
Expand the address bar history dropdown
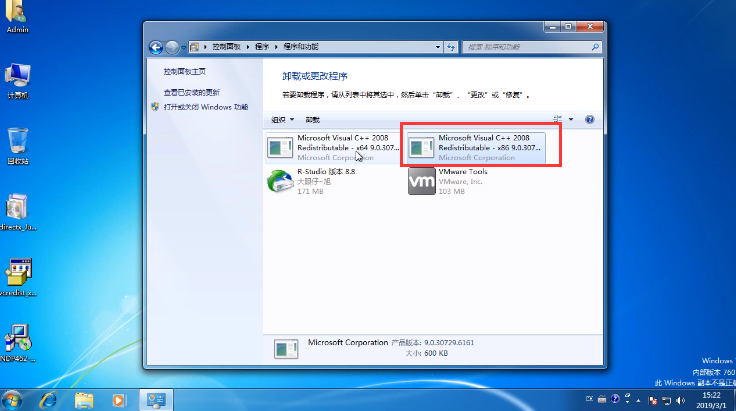tap(437, 47)
